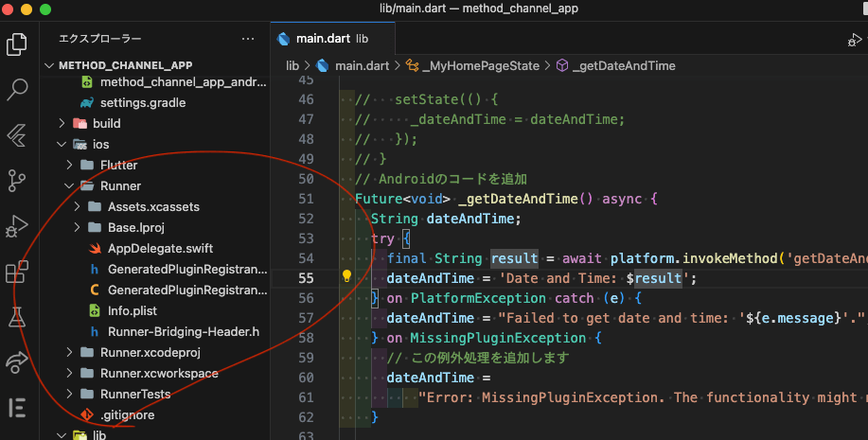Viewport: 868px width, 440px height.
Task: Open the Explorer view in activity bar
Action: click(x=17, y=44)
